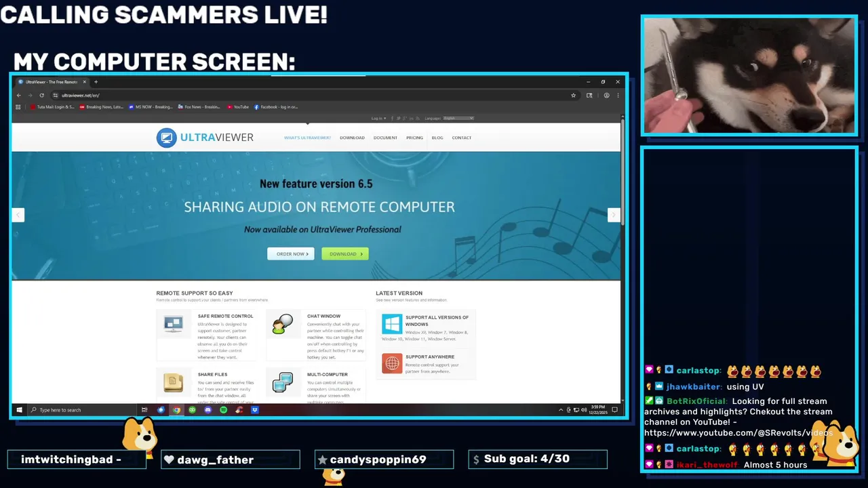Reload the UltraViewer page

41,96
